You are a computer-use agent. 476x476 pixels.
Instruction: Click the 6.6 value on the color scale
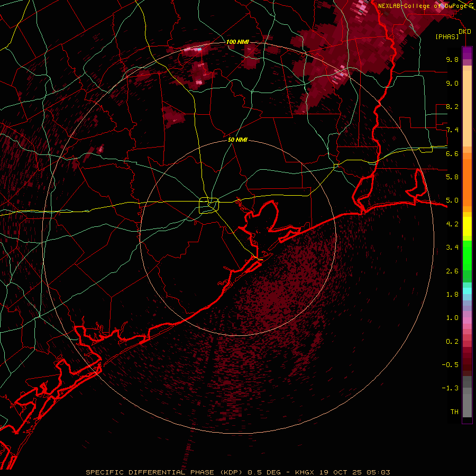point(452,154)
